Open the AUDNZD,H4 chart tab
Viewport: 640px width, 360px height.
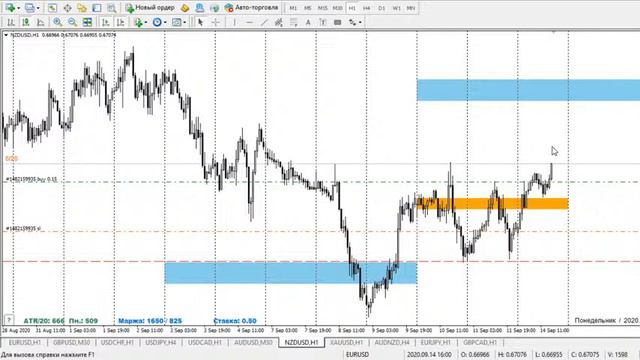(x=392, y=342)
